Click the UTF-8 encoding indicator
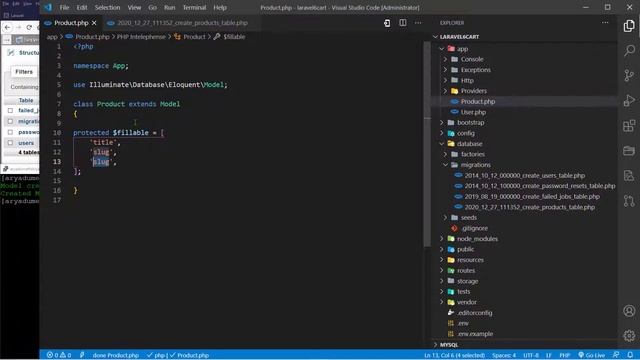Image resolution: width=640 pixels, height=360 pixels. click(x=531, y=355)
